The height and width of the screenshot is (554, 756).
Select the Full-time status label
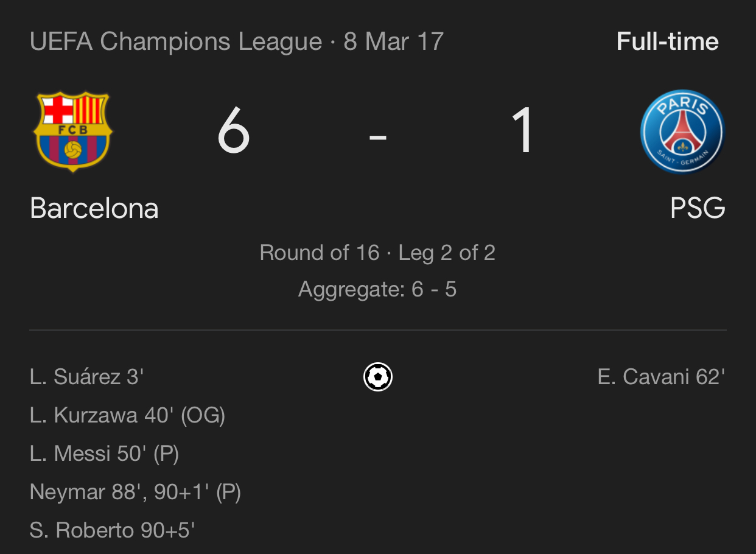point(668,42)
